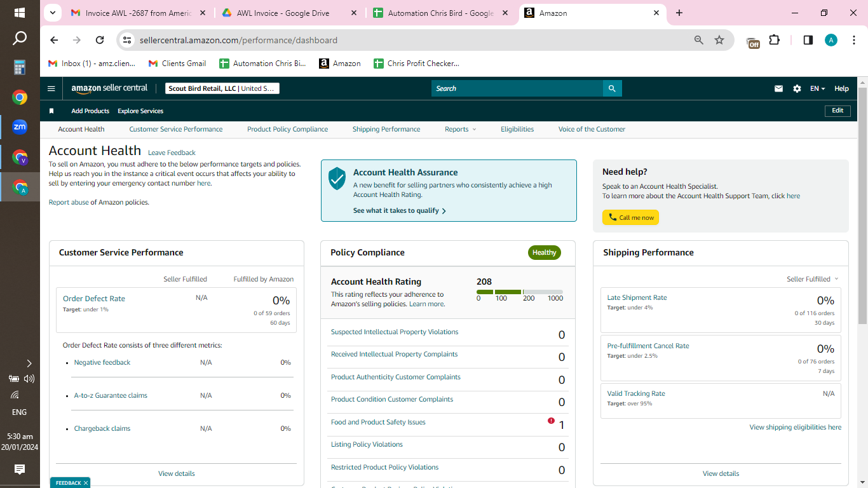Expand the Reports dropdown menu

pos(460,129)
